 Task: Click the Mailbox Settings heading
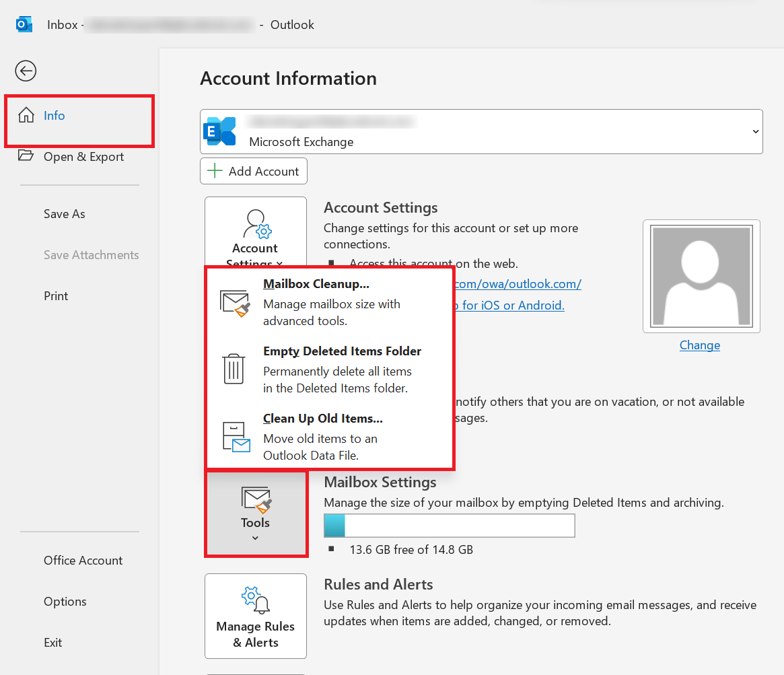point(380,482)
